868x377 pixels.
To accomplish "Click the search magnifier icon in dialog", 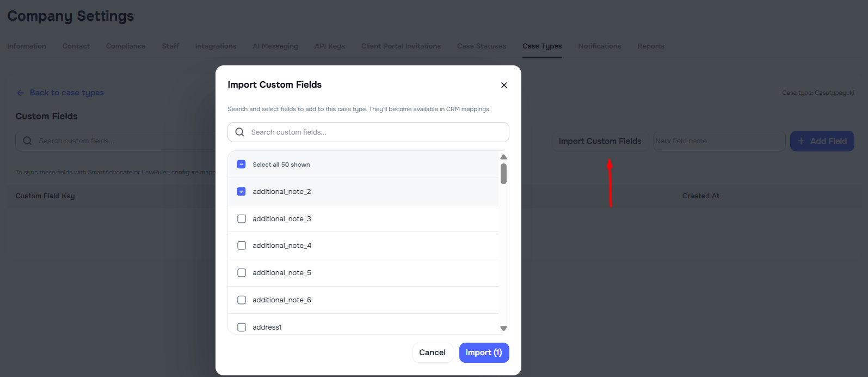I will (239, 132).
